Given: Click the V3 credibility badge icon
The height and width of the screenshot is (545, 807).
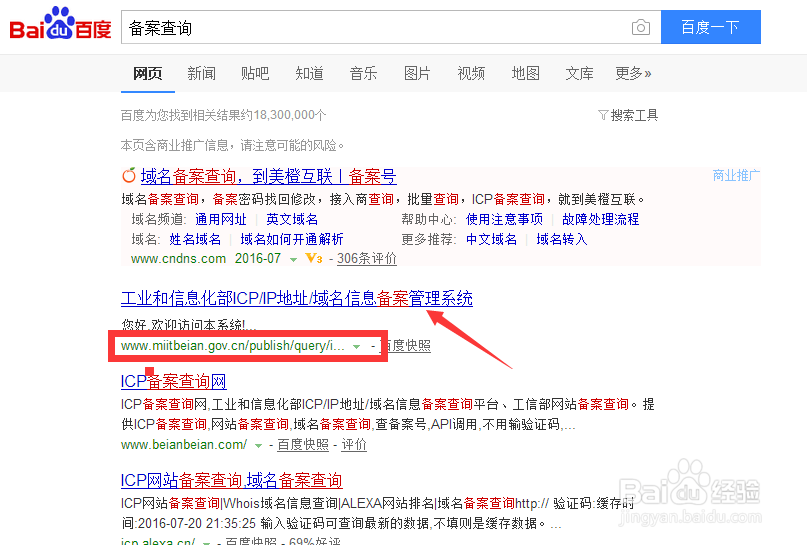Looking at the screenshot, I should [x=313, y=258].
